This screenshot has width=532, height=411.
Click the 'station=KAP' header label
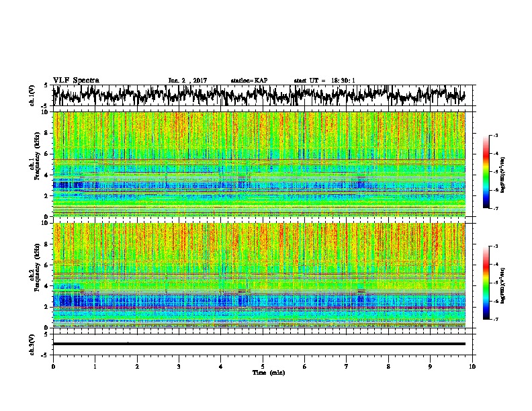tap(249, 81)
